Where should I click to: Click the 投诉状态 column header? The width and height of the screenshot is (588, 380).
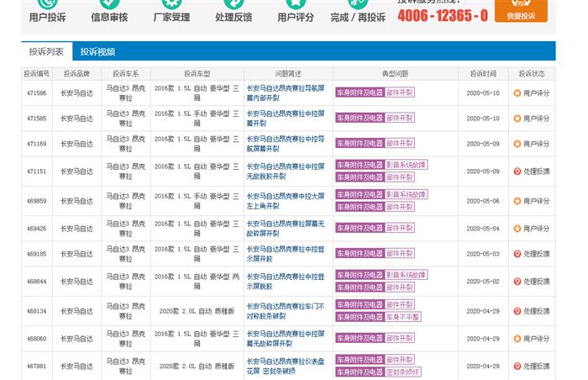[532, 74]
